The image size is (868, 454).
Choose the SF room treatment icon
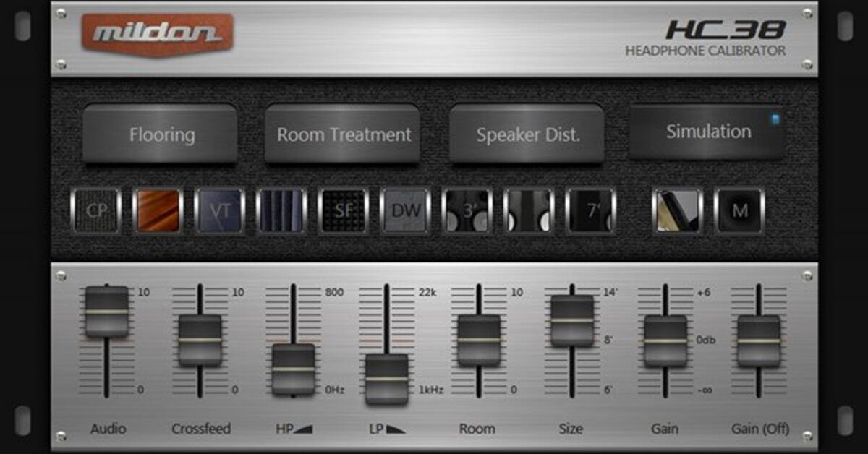(343, 210)
